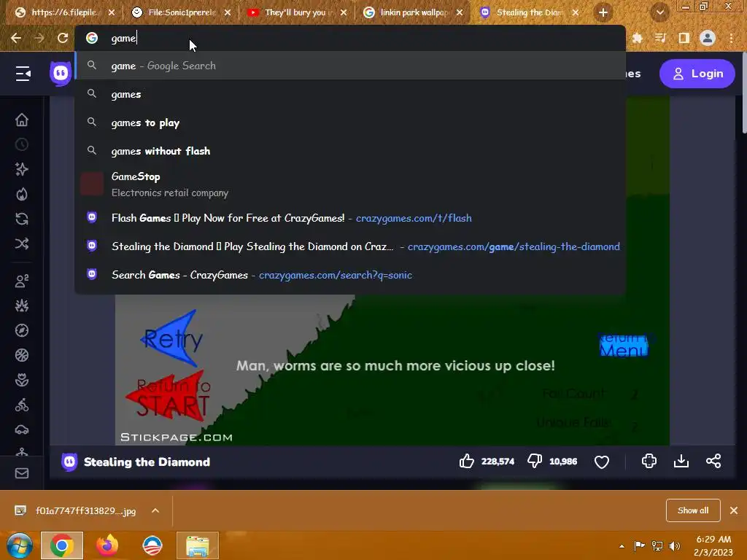Click Show all downloads
The width and height of the screenshot is (747, 560).
pyautogui.click(x=693, y=510)
